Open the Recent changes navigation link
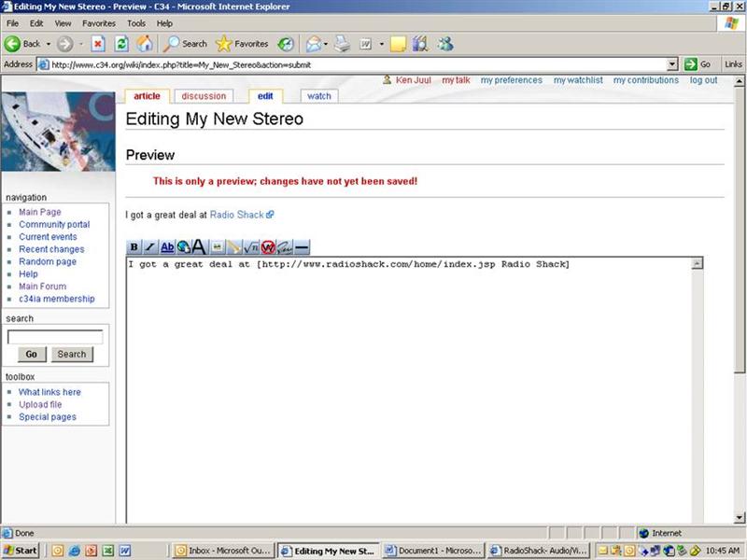This screenshot has height=560, width=747. click(51, 249)
